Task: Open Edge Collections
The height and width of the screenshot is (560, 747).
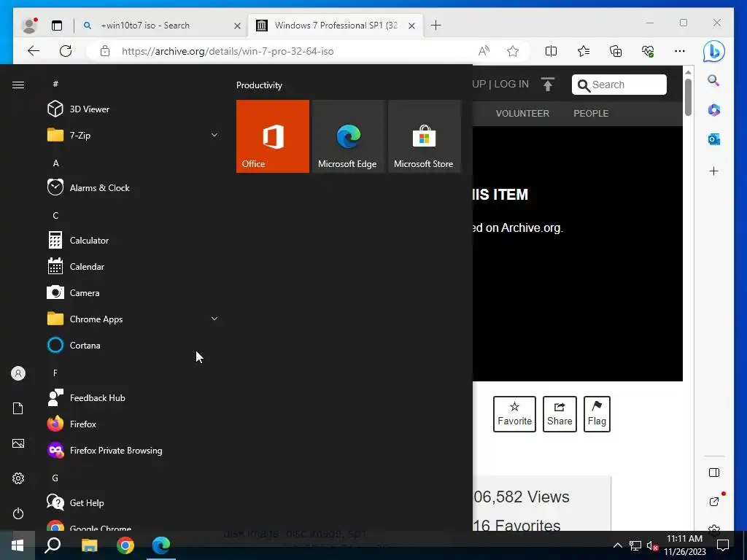Action: pos(616,51)
